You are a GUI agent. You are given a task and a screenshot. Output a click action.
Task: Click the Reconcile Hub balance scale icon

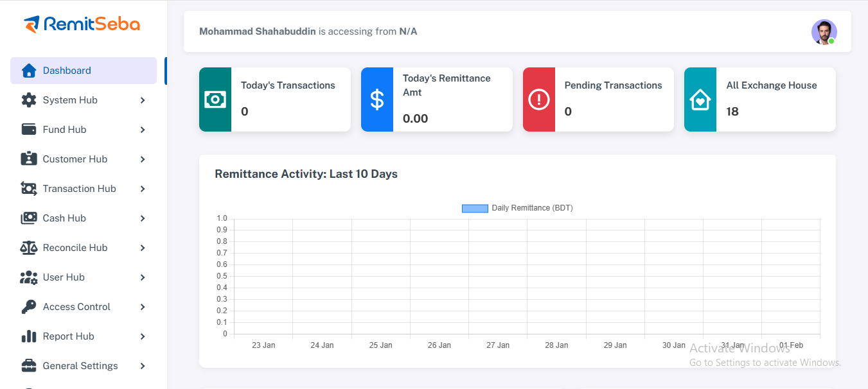tap(29, 248)
